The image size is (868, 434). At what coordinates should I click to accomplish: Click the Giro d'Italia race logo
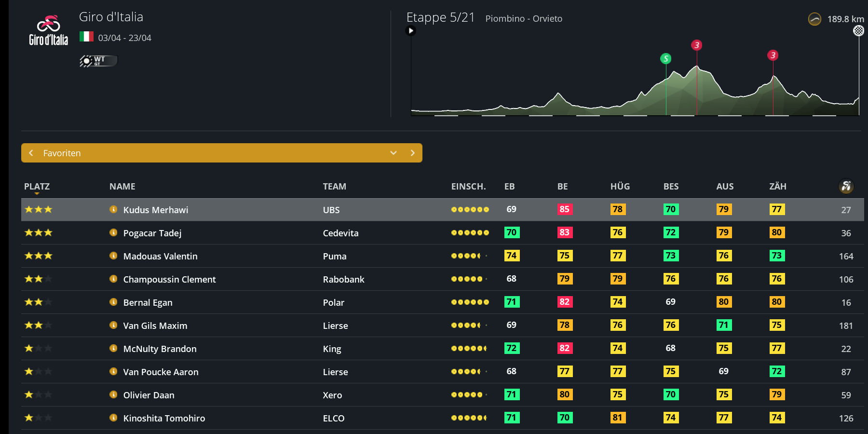(x=48, y=30)
